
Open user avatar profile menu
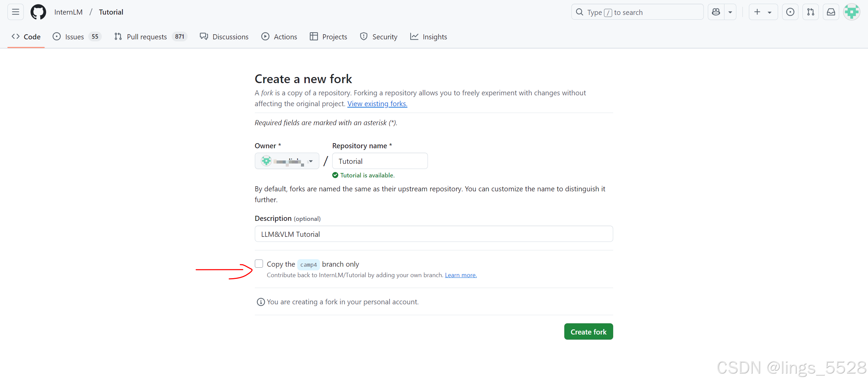(852, 12)
